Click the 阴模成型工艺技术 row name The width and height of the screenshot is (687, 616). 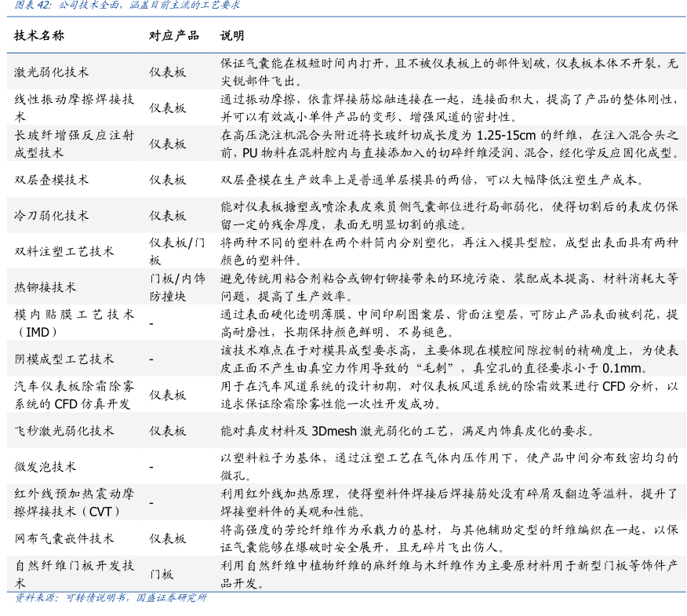(x=64, y=359)
